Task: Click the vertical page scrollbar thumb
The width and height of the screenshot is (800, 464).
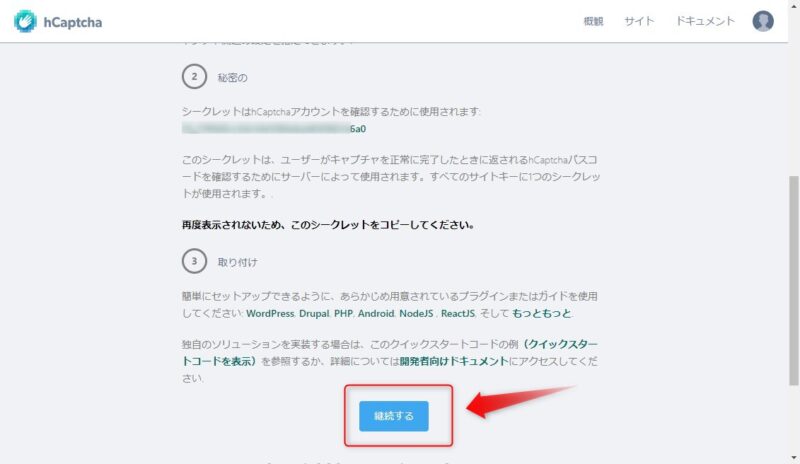Action: click(793, 280)
